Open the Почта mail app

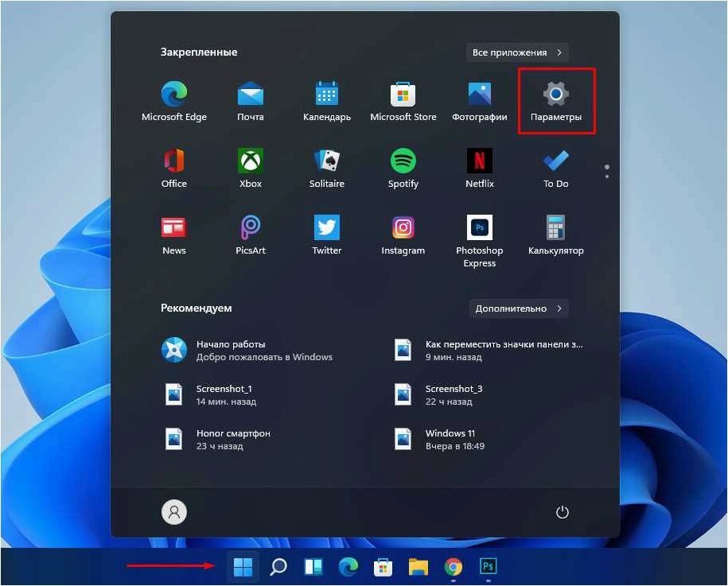(x=251, y=101)
